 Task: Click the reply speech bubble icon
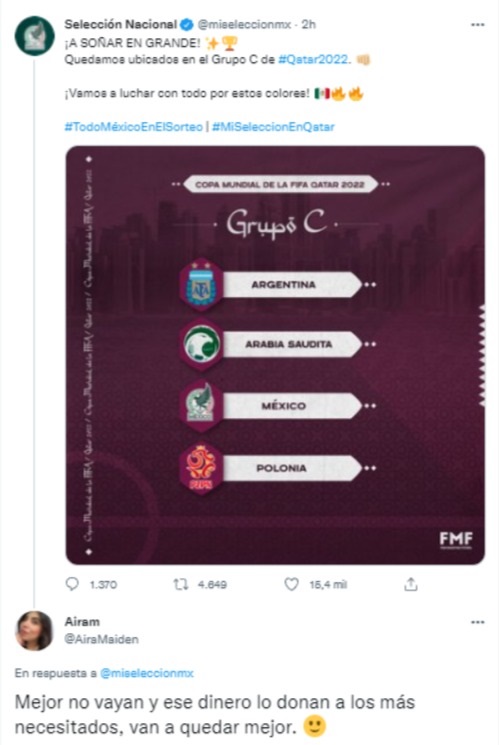(72, 584)
